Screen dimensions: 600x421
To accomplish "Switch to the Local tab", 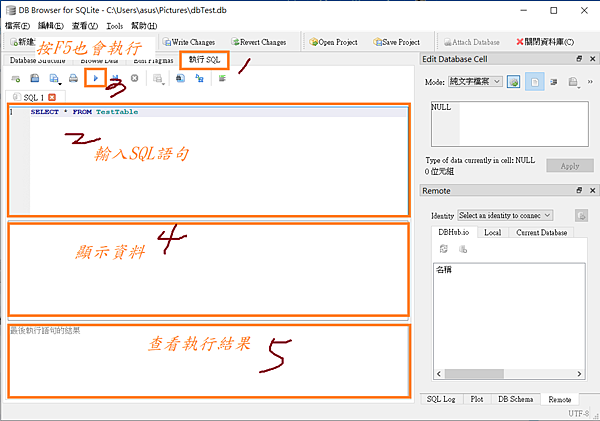I will click(492, 232).
